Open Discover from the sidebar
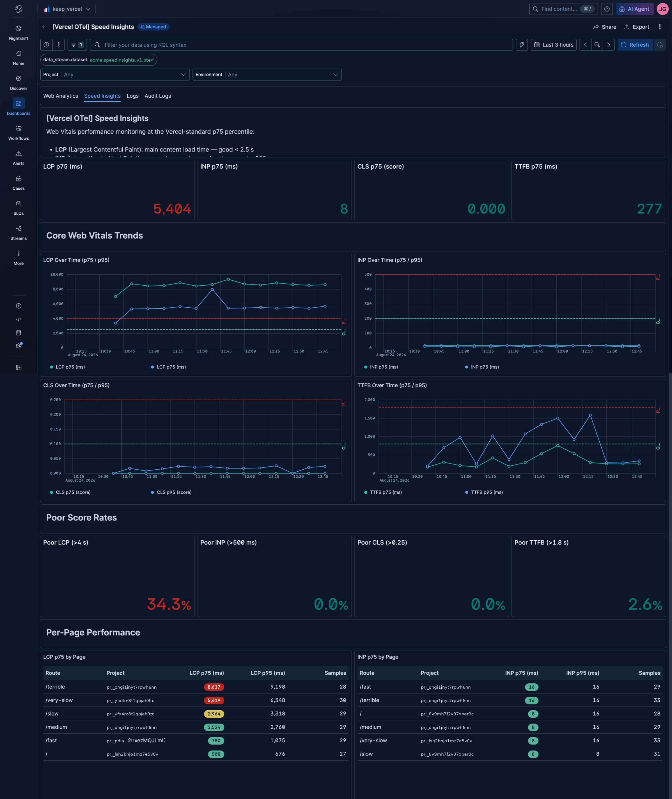 point(18,83)
